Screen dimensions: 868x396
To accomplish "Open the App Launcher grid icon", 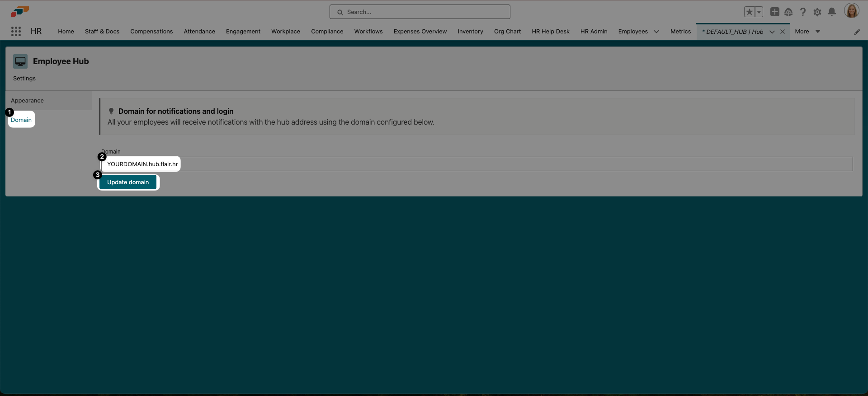I will (16, 31).
